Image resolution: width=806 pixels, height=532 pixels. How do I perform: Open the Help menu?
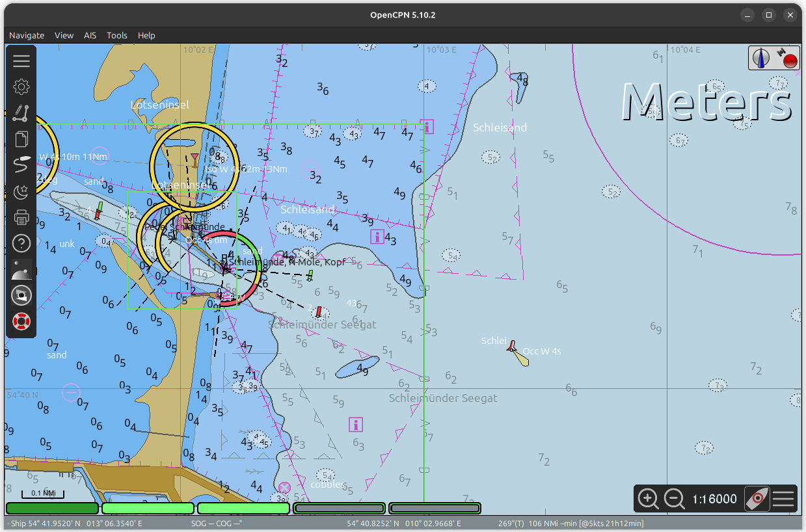click(x=146, y=35)
